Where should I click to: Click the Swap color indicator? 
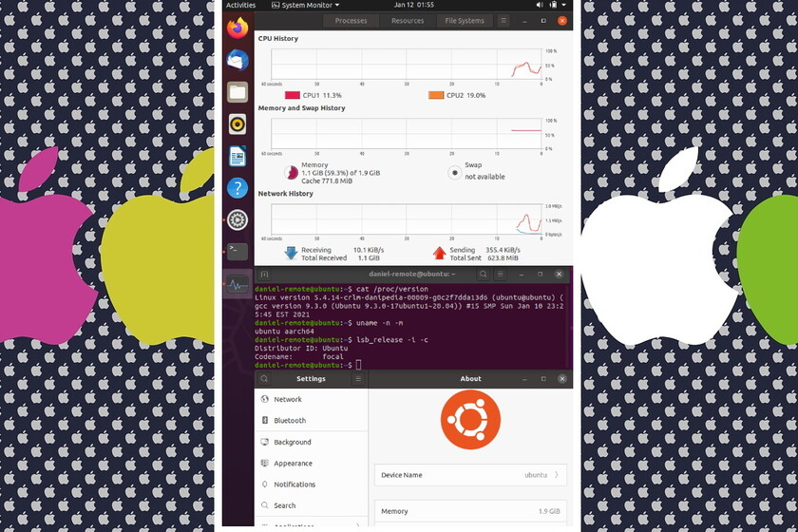(454, 173)
